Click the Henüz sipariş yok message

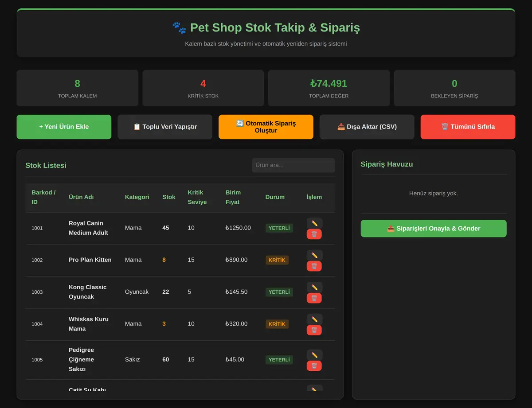pos(434,194)
